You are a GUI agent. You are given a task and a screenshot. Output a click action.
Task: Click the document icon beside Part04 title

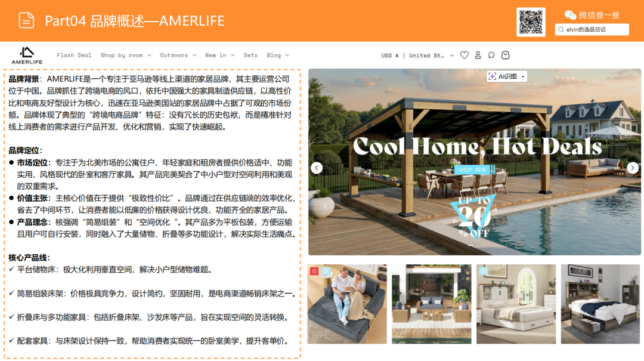coord(25,20)
